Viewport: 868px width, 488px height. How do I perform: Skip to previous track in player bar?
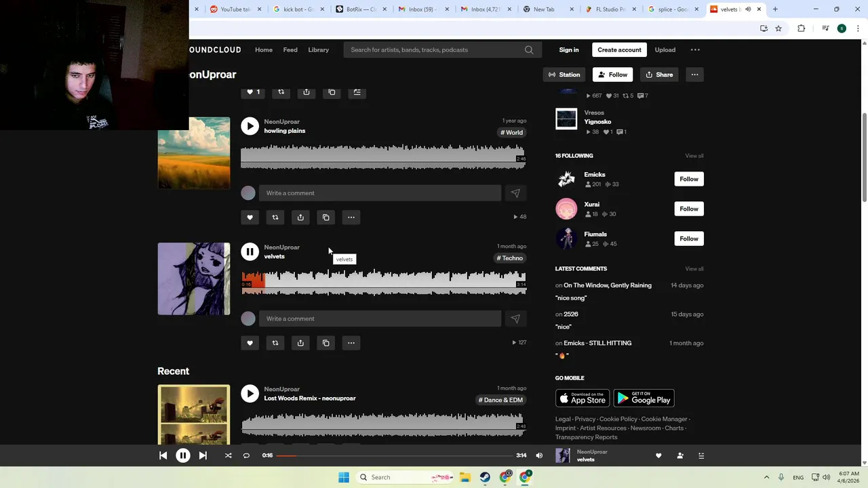pyautogui.click(x=163, y=455)
